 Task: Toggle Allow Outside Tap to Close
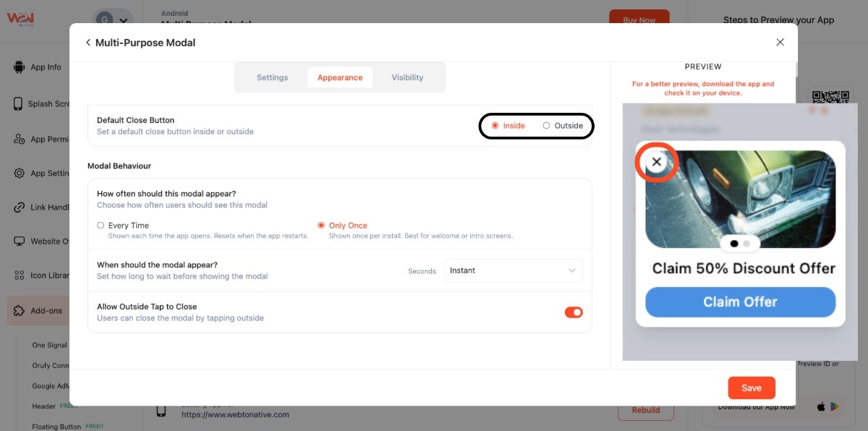tap(574, 312)
